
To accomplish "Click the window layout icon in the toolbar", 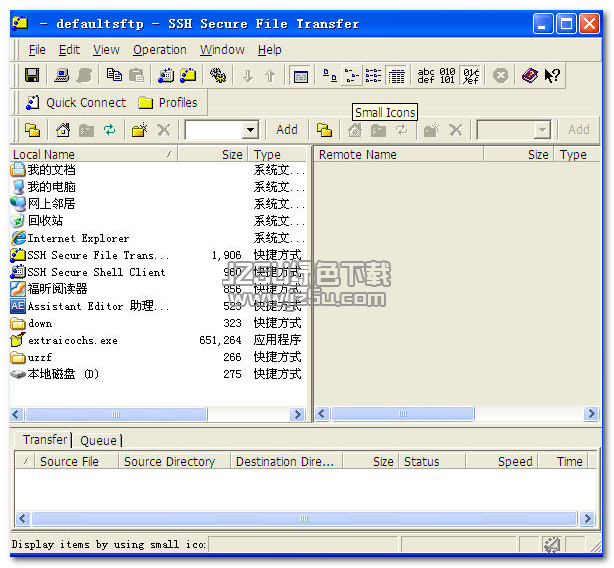I will tap(300, 76).
